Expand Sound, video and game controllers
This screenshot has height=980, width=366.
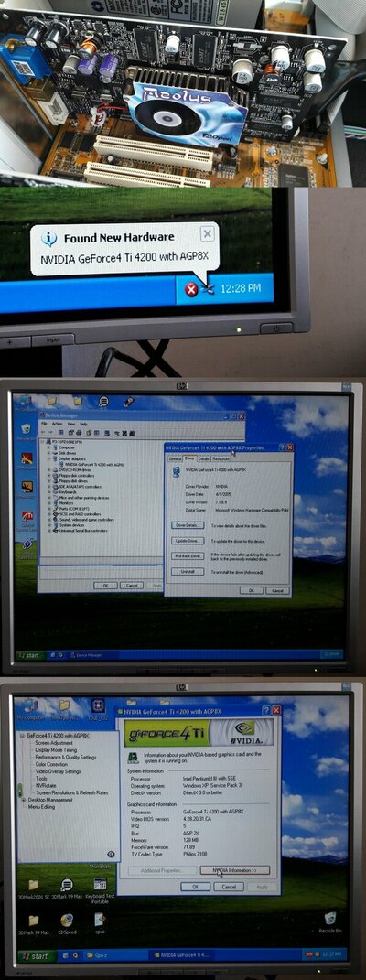[x=48, y=520]
